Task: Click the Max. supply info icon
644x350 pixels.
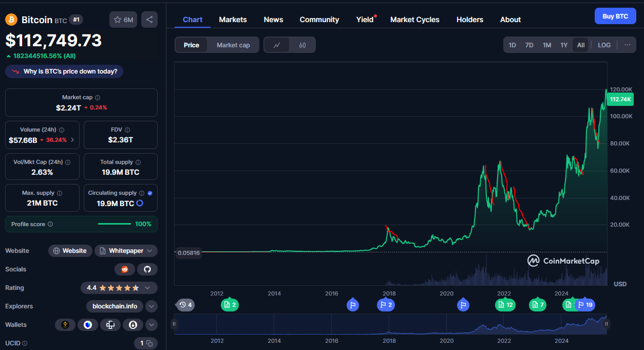Action: [60, 193]
